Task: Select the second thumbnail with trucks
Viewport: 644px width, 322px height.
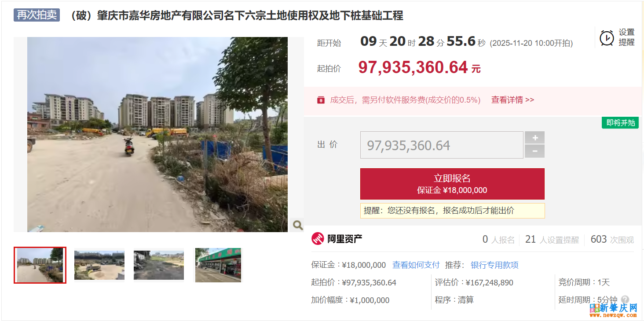Action: pyautogui.click(x=99, y=265)
